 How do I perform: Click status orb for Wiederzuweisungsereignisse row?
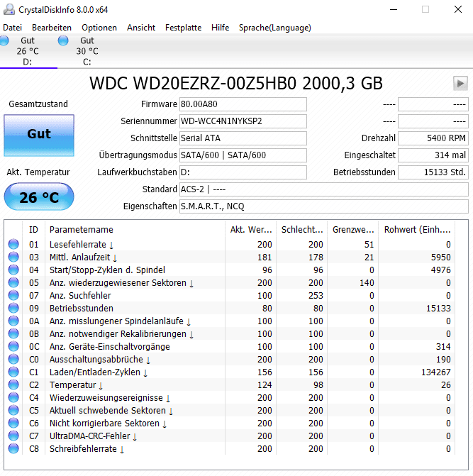click(x=13, y=397)
